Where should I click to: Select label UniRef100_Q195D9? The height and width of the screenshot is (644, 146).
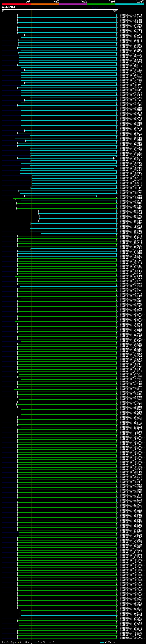click(131, 50)
